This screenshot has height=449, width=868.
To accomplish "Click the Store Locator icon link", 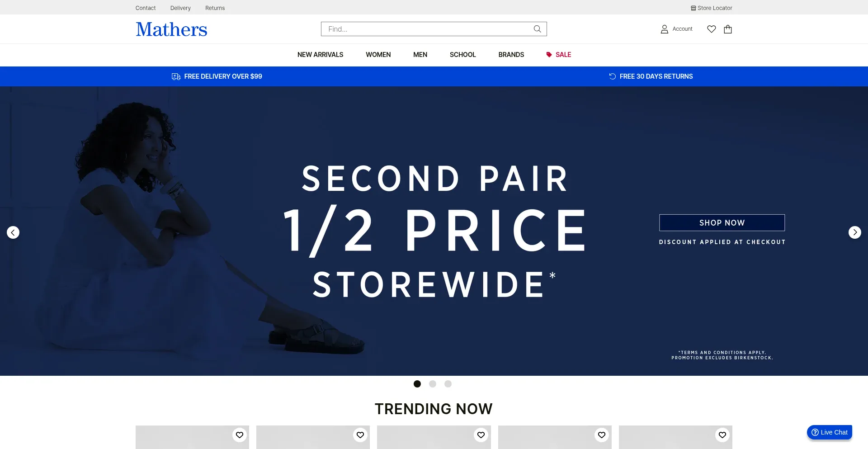I will tap(693, 8).
